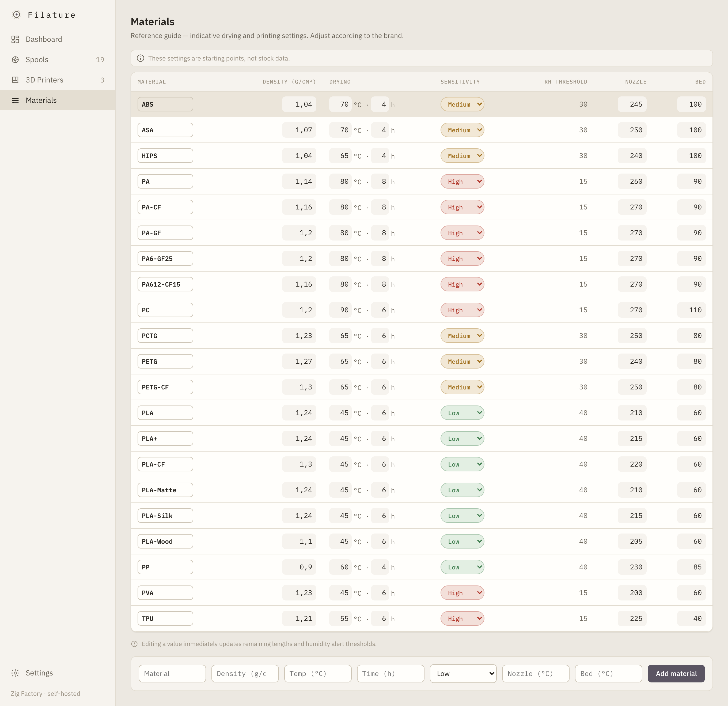
Task: Click the Materials list icon
Action: click(15, 100)
